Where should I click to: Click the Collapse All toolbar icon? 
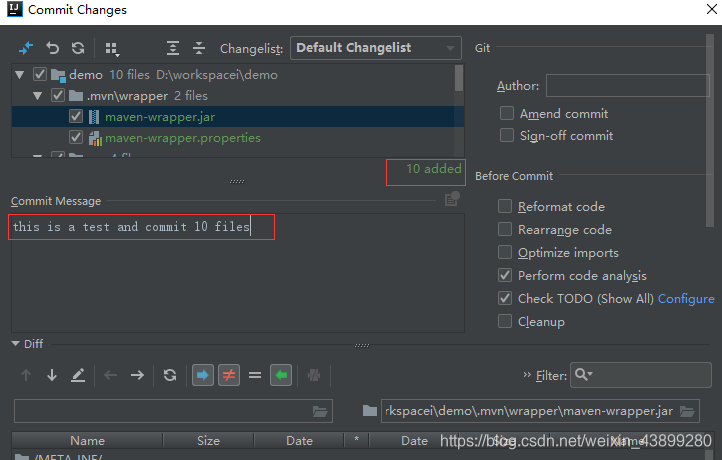coord(199,48)
